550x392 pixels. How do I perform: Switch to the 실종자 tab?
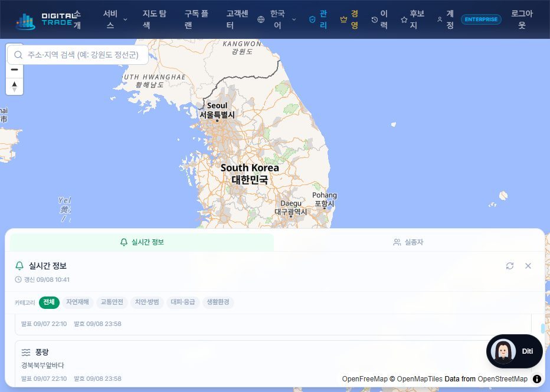(x=408, y=242)
